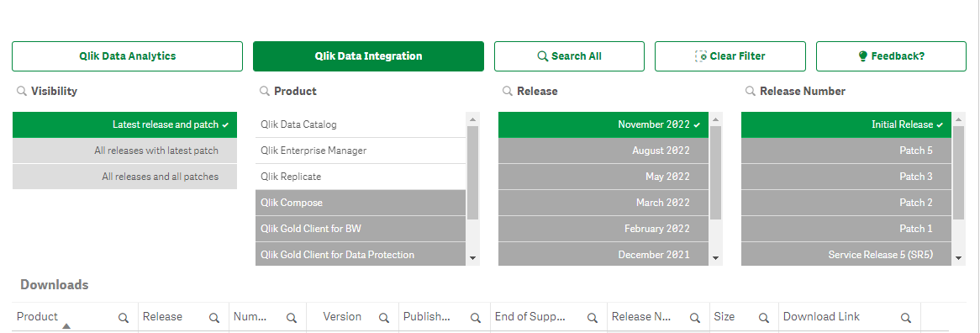Click the Search All button
980x333 pixels.
pyautogui.click(x=569, y=56)
